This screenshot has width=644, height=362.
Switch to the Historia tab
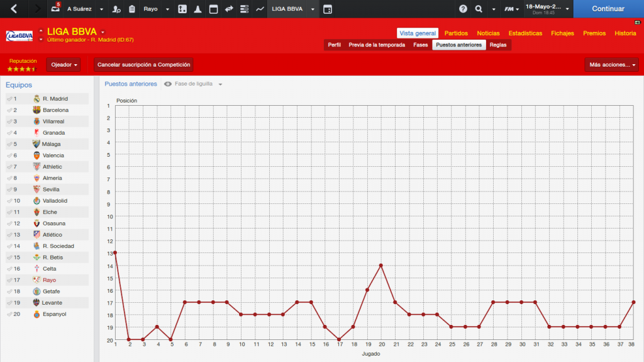(625, 33)
